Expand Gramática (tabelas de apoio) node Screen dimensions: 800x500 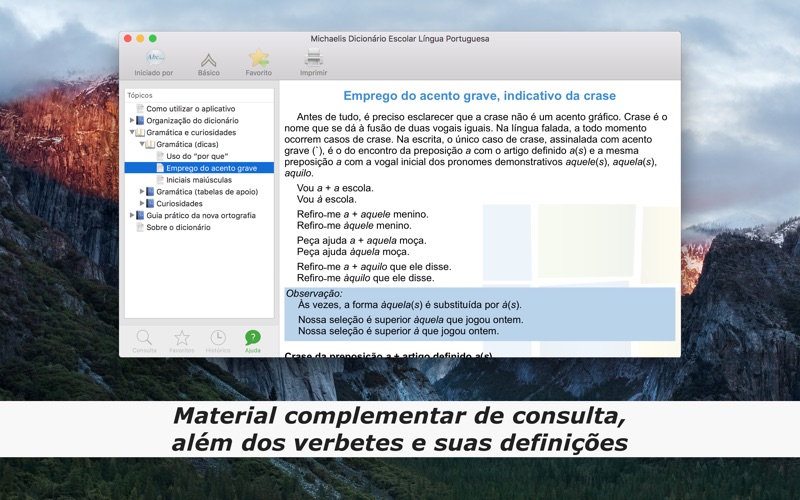pos(142,191)
